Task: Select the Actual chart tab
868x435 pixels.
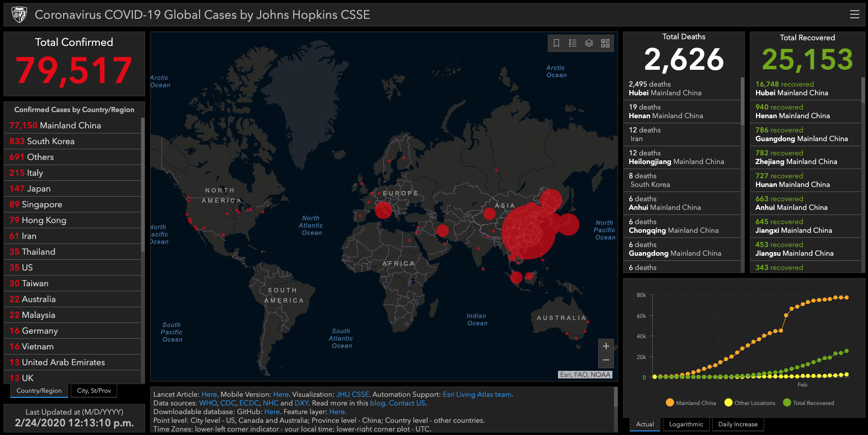Action: point(645,424)
